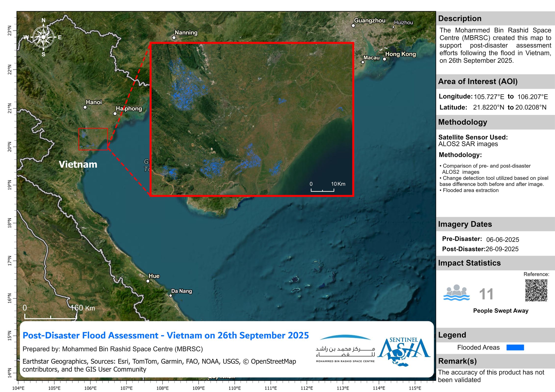This screenshot has width=555, height=392.
Task: Click the blue Flooded Areas legend swatch
Action: (x=515, y=347)
